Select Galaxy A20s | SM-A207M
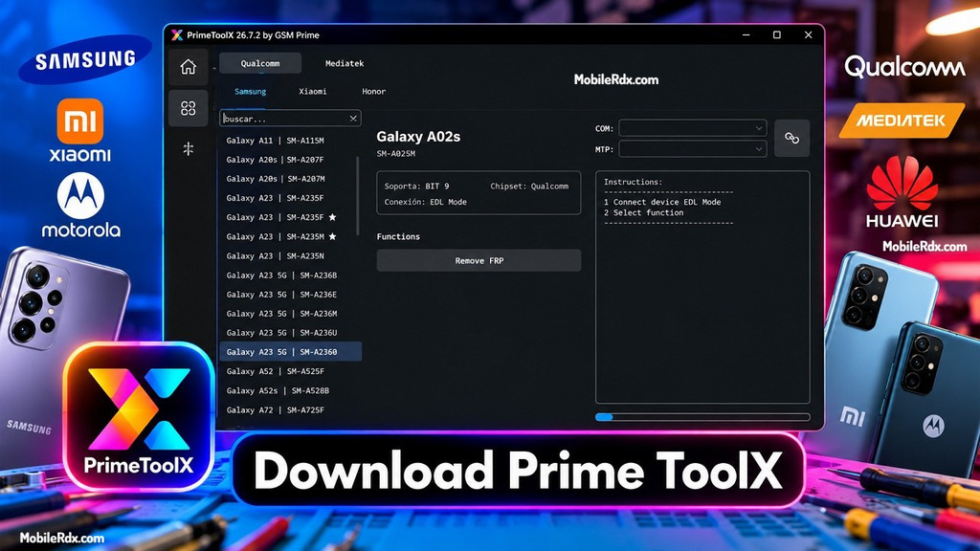 coord(276,179)
